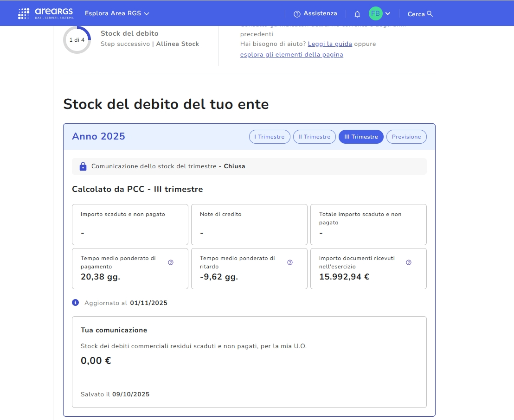Open the Previsione tab
The image size is (514, 420).
(406, 137)
